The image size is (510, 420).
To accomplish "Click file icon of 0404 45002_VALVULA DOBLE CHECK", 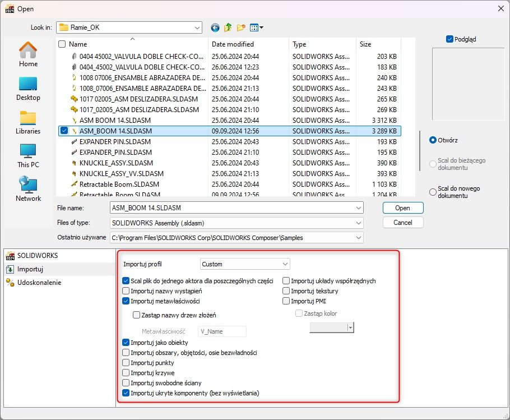I will [74, 56].
